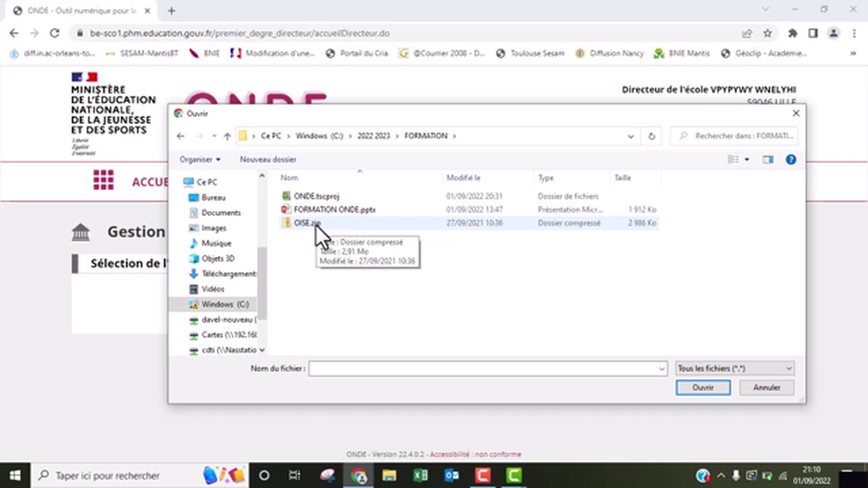This screenshot has width=868, height=488.
Task: Refresh the FORMATION folder listing
Action: (651, 136)
